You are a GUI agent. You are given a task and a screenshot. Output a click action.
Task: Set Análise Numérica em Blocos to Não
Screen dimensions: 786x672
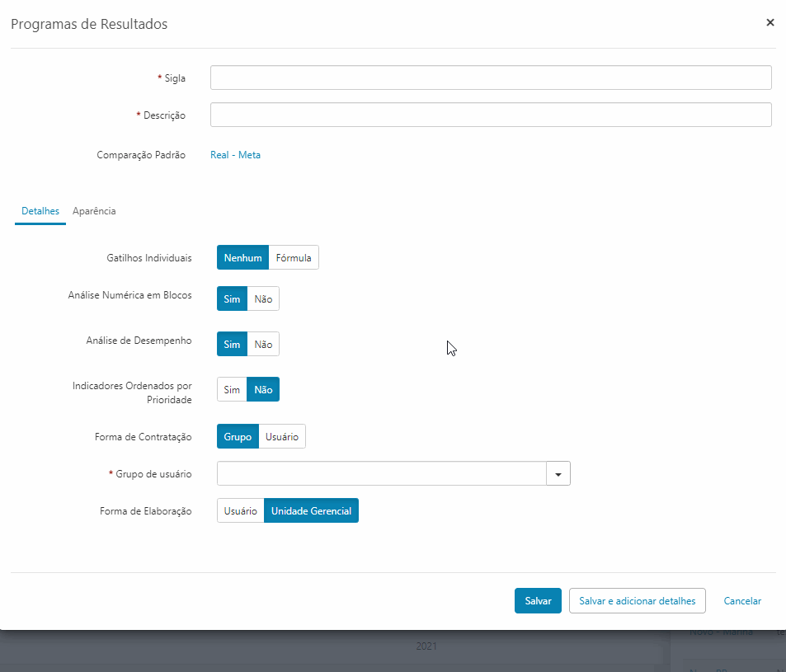[x=263, y=298]
